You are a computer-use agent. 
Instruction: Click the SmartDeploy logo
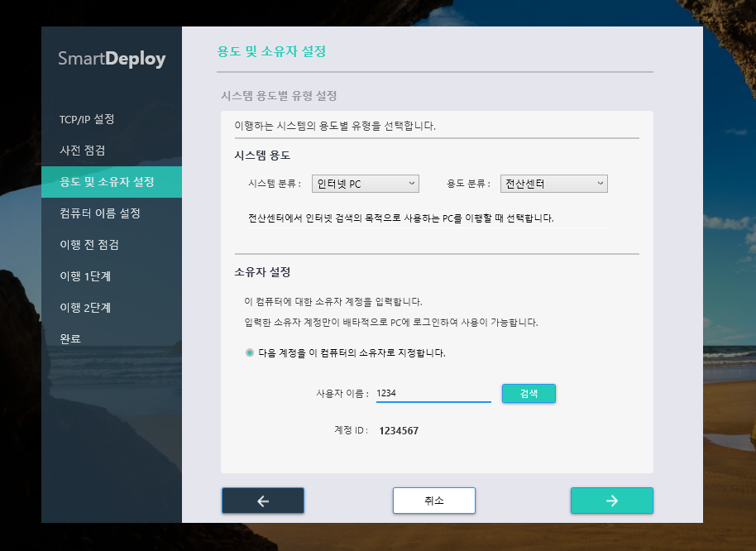(x=112, y=59)
